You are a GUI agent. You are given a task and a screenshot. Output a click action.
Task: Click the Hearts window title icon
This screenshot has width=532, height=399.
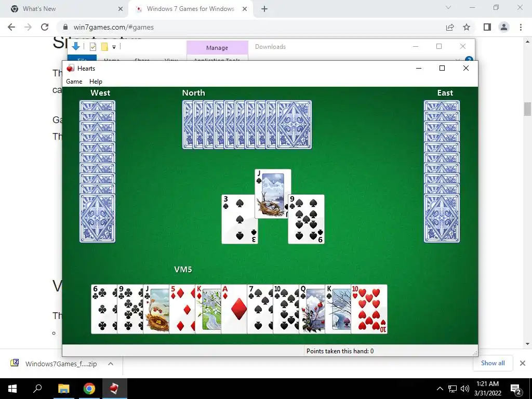(x=70, y=68)
